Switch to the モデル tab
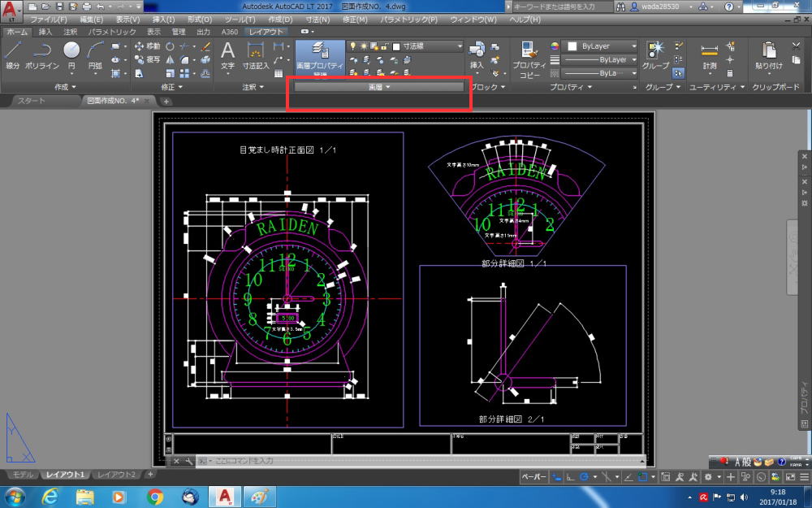The height and width of the screenshot is (508, 812). (23, 475)
